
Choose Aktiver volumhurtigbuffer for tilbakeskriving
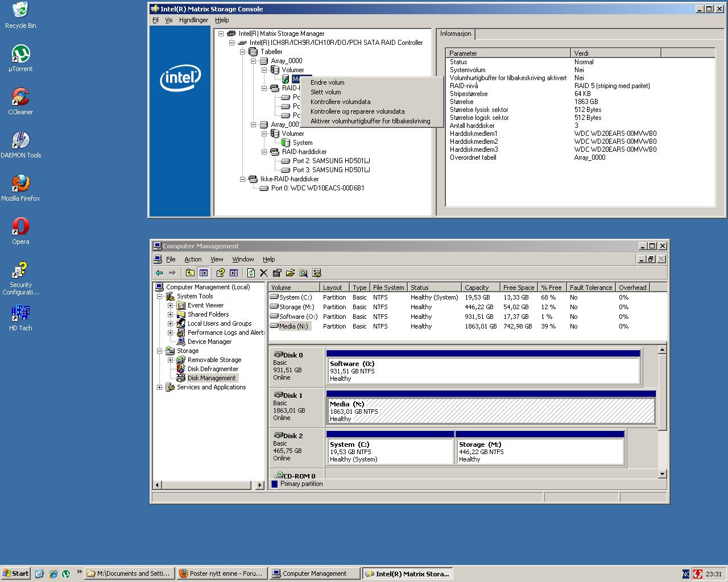pos(372,121)
